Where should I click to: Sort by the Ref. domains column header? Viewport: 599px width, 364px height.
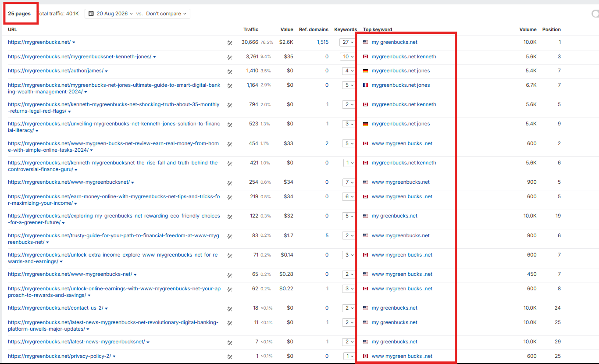pyautogui.click(x=314, y=29)
